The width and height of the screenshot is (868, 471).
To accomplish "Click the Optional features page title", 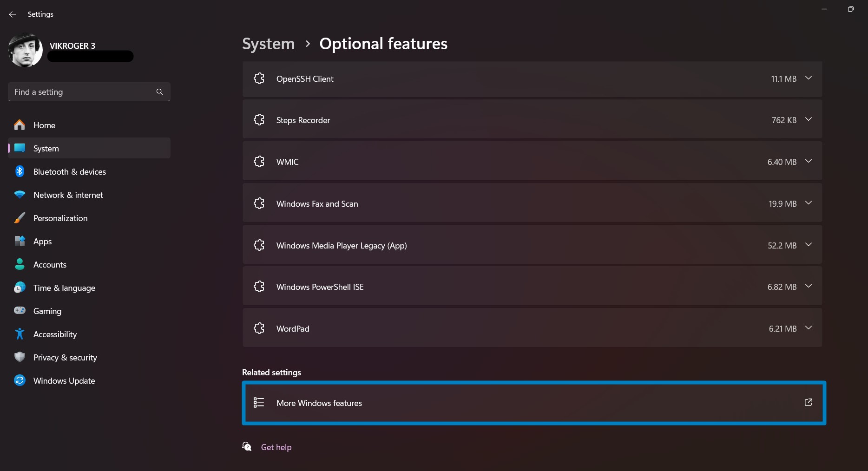I will point(383,44).
